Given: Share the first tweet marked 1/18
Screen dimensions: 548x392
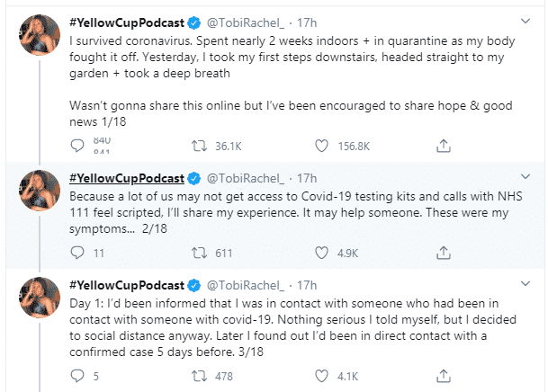Looking at the screenshot, I should point(443,144).
